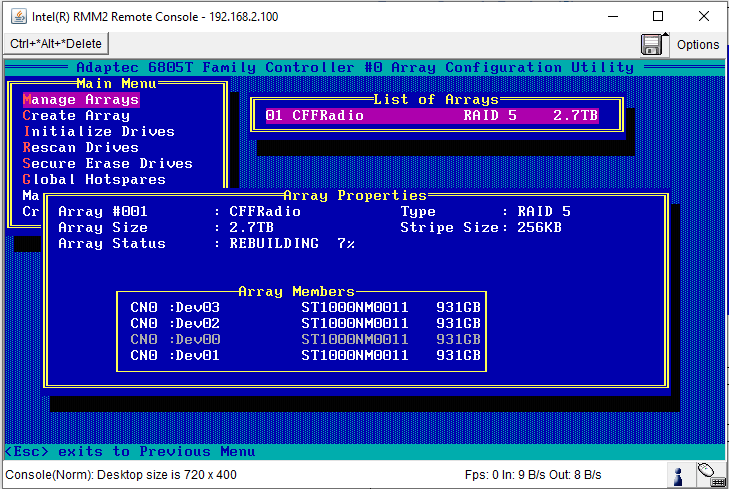Choose Initialize Drives menu entry
Screen dimensions: 729x489
tap(99, 132)
